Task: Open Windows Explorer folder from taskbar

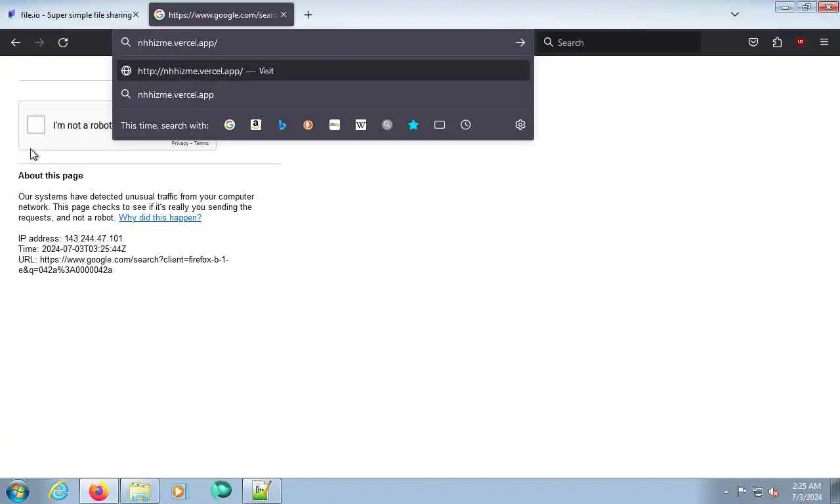Action: (x=140, y=491)
